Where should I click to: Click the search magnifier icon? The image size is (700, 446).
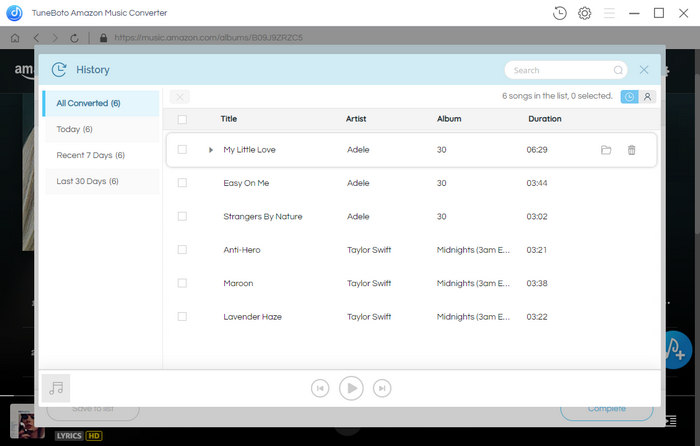coord(618,70)
